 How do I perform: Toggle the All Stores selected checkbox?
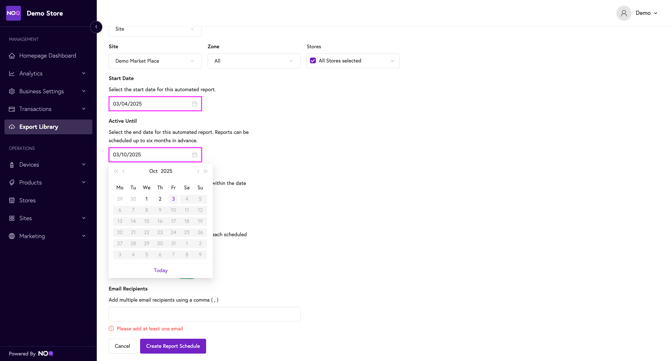pos(313,61)
